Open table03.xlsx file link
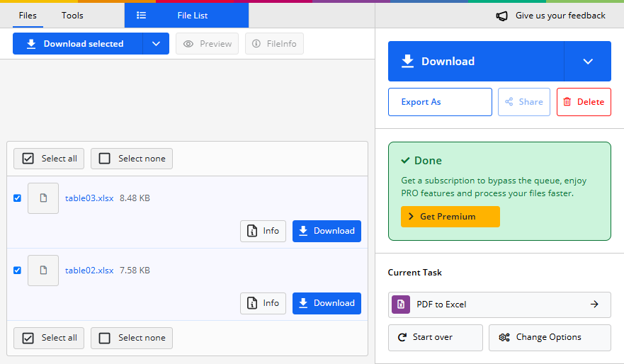The height and width of the screenshot is (364, 624). (89, 198)
